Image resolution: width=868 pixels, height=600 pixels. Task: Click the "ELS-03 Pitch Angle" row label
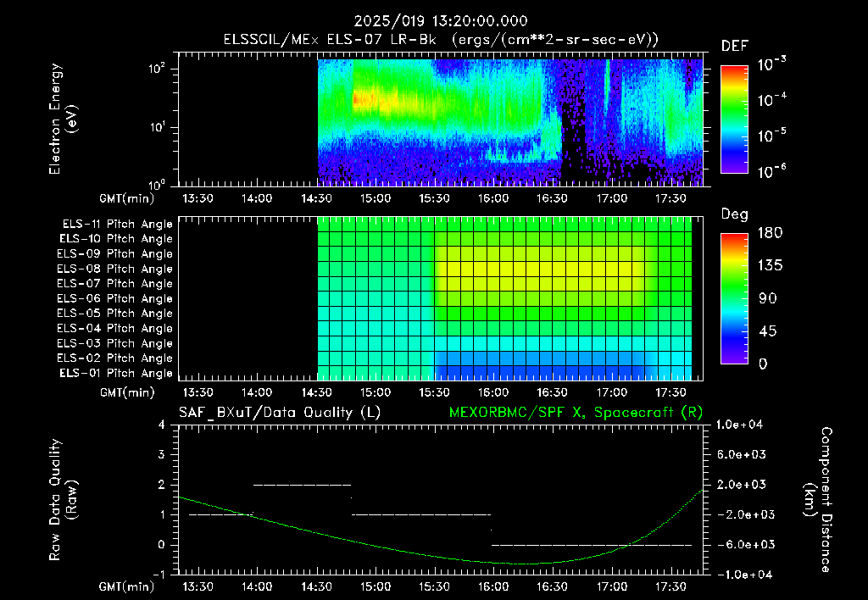(114, 344)
